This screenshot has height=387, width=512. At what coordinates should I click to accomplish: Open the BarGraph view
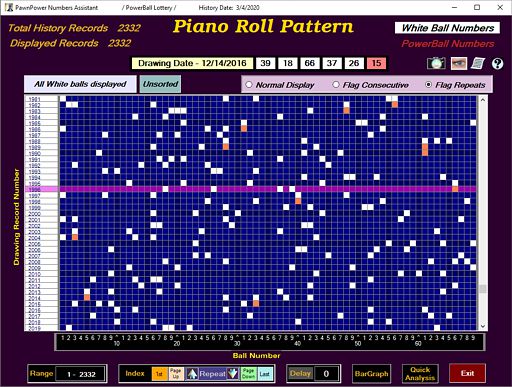tap(371, 374)
